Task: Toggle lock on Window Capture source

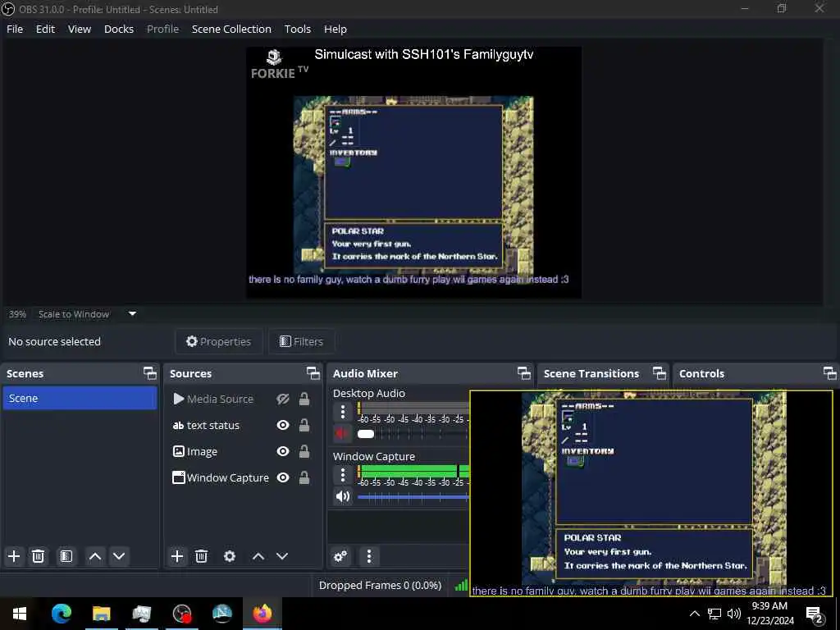Action: coord(304,478)
